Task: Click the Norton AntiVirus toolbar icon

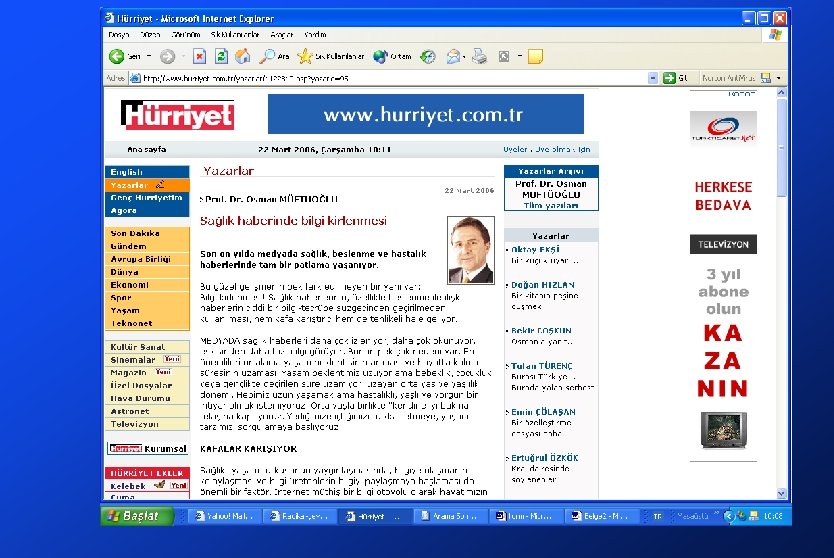Action: click(766, 78)
